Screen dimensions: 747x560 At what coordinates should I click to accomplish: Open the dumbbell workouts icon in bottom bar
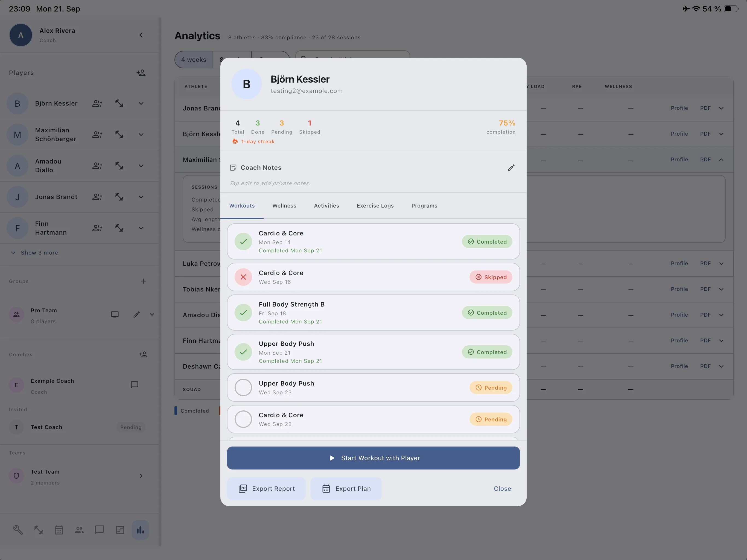39,530
